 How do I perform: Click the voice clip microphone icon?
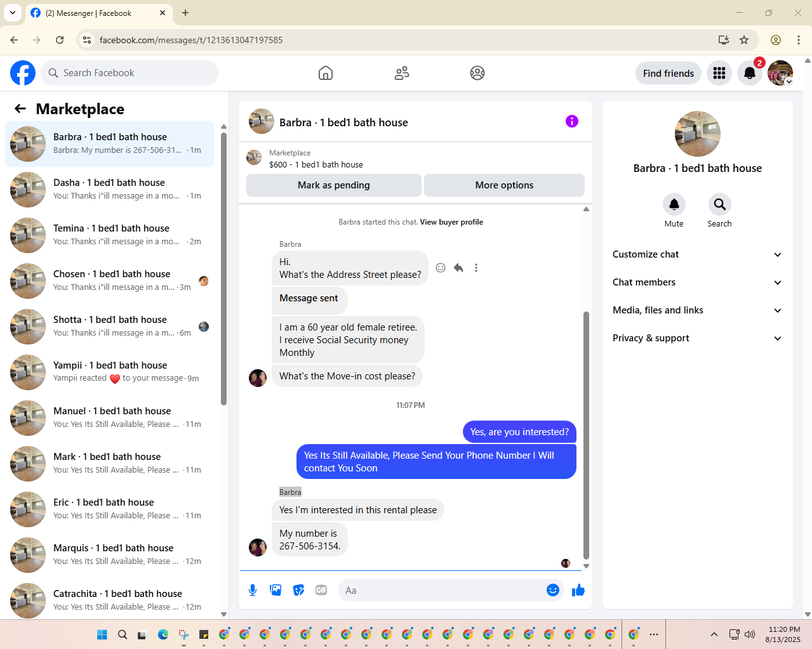click(x=253, y=590)
